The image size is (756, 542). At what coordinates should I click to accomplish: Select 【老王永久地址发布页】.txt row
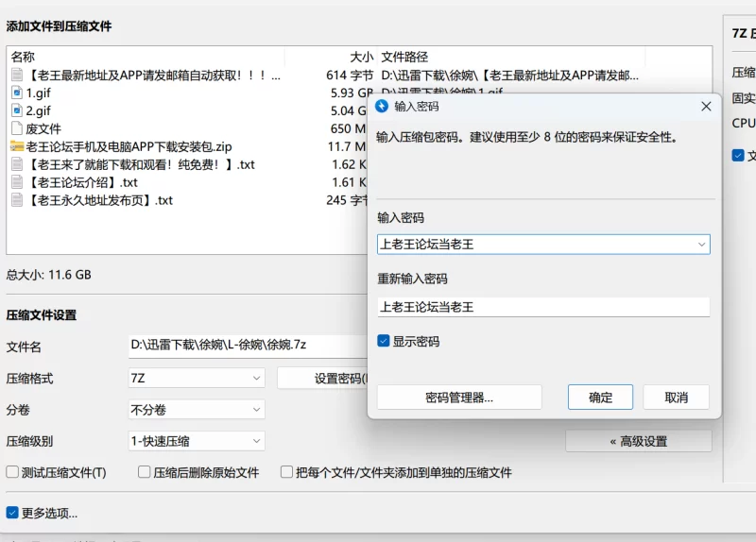pyautogui.click(x=187, y=200)
